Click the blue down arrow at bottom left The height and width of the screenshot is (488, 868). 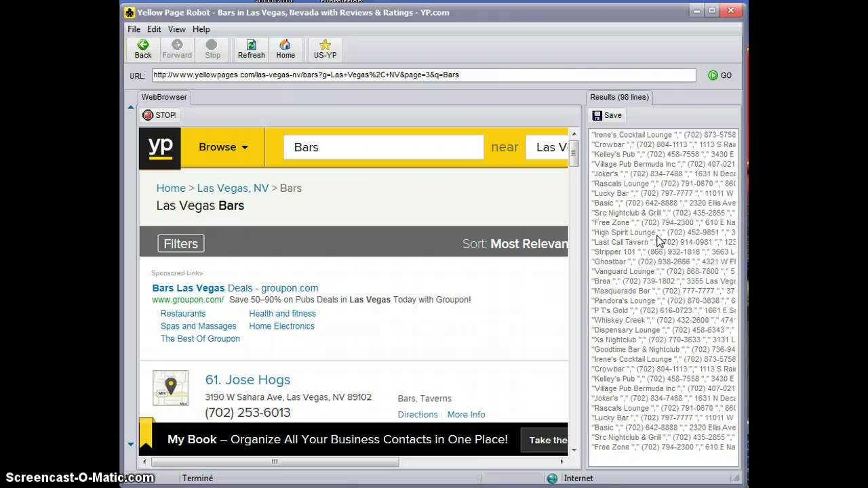tap(131, 444)
